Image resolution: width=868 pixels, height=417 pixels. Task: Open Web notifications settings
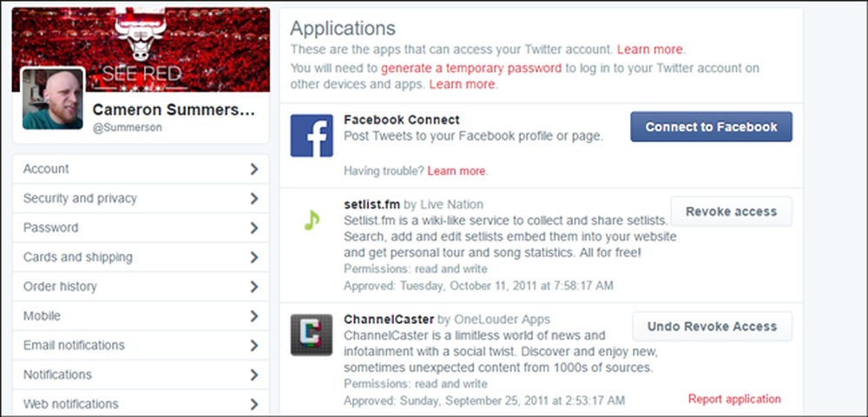coord(141,403)
